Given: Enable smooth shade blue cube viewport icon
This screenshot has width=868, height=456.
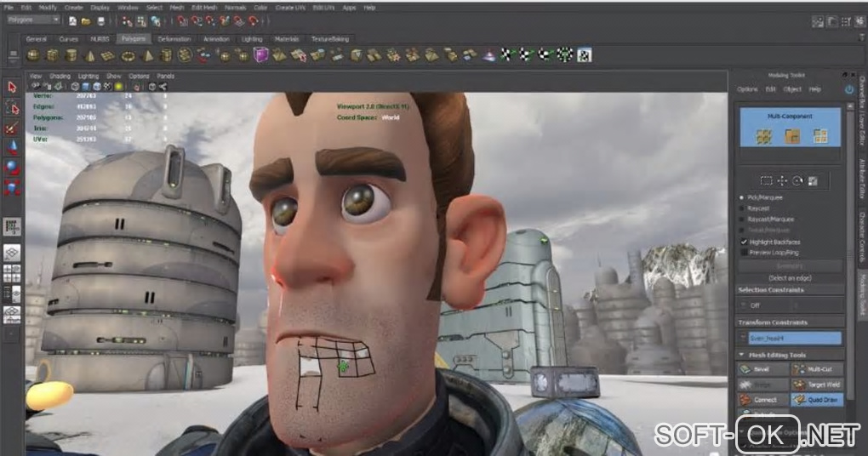Looking at the screenshot, I should point(86,86).
